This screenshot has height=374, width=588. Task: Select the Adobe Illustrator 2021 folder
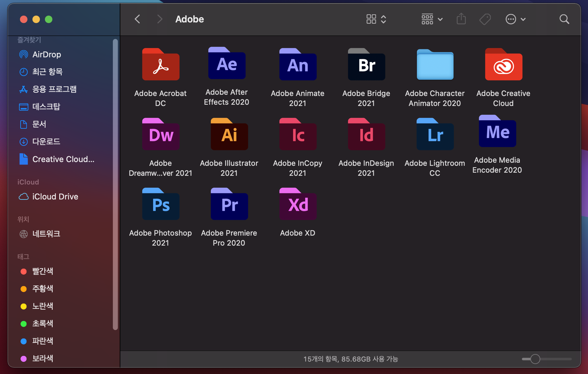pos(229,134)
